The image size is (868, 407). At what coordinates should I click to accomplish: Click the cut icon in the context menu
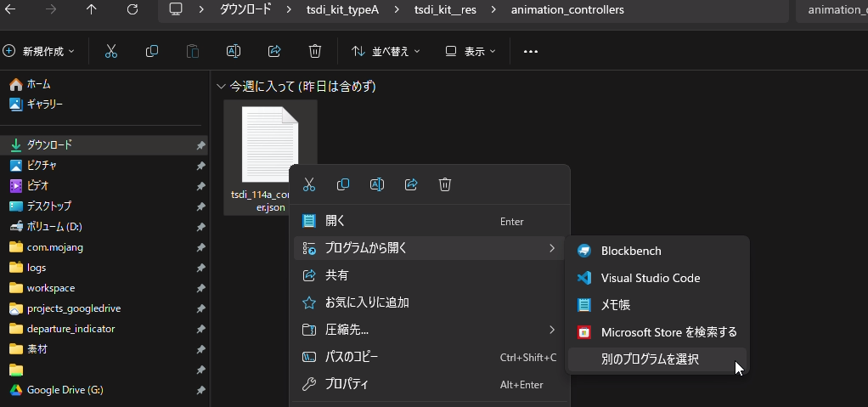[x=309, y=184]
